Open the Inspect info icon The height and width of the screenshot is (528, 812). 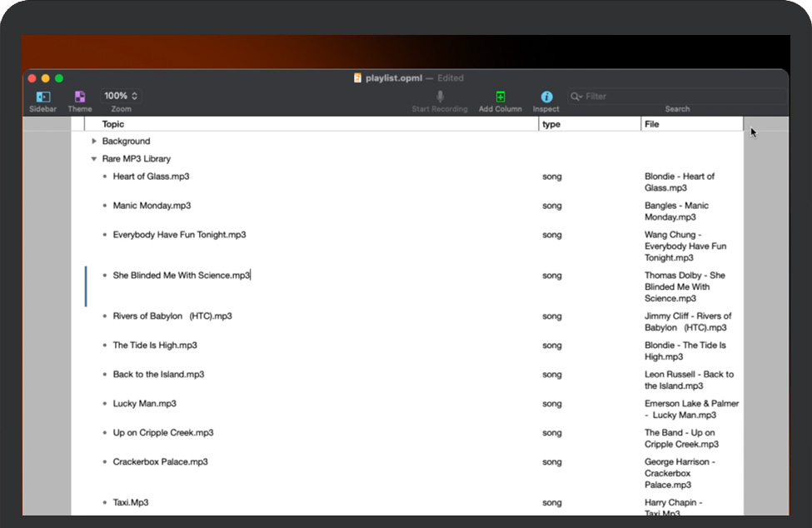pos(546,97)
